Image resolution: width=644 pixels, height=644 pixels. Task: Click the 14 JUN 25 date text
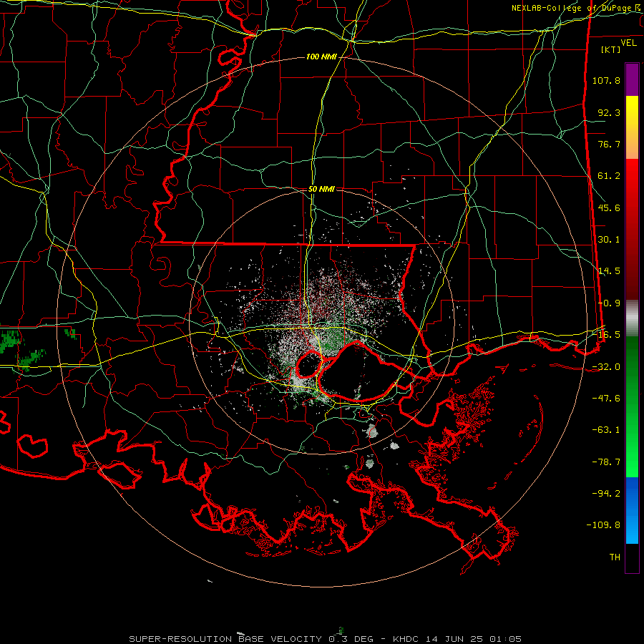point(456,639)
